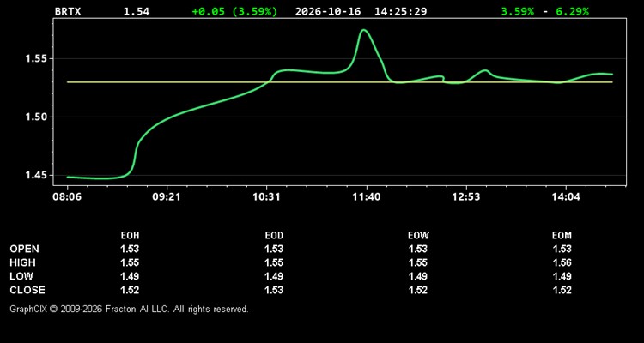This screenshot has width=644, height=343.
Task: Click the OPEN row label
Action: tap(25, 249)
